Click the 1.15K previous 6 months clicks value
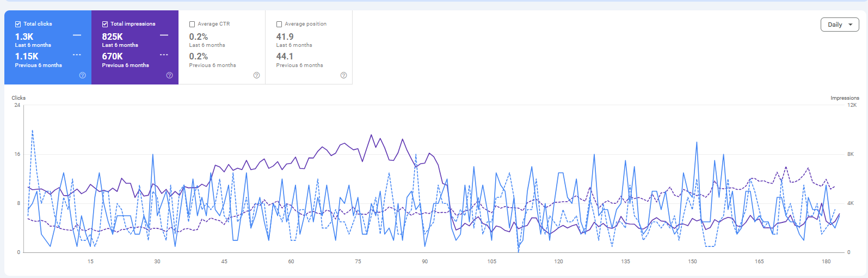Viewport: 868px width, 278px height. pyautogui.click(x=27, y=56)
